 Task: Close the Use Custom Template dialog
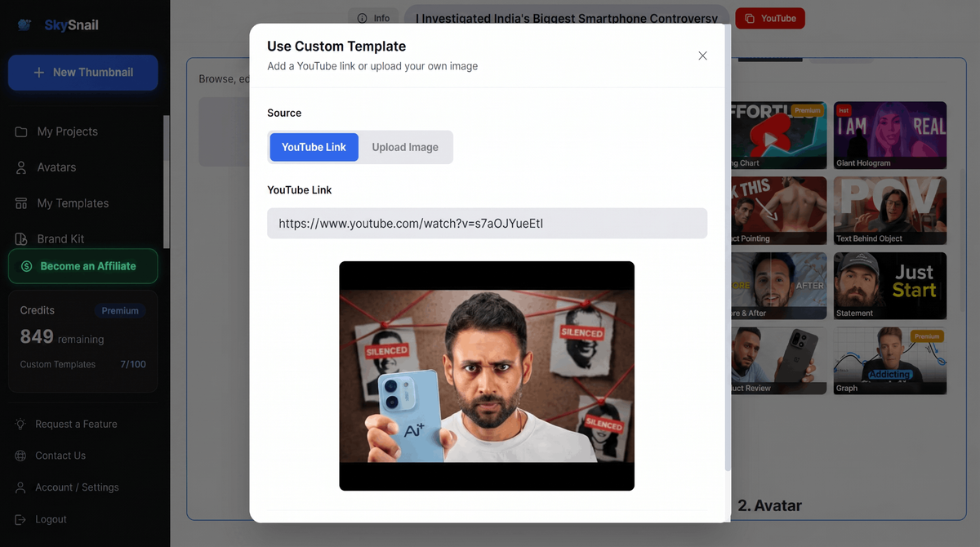pos(702,56)
